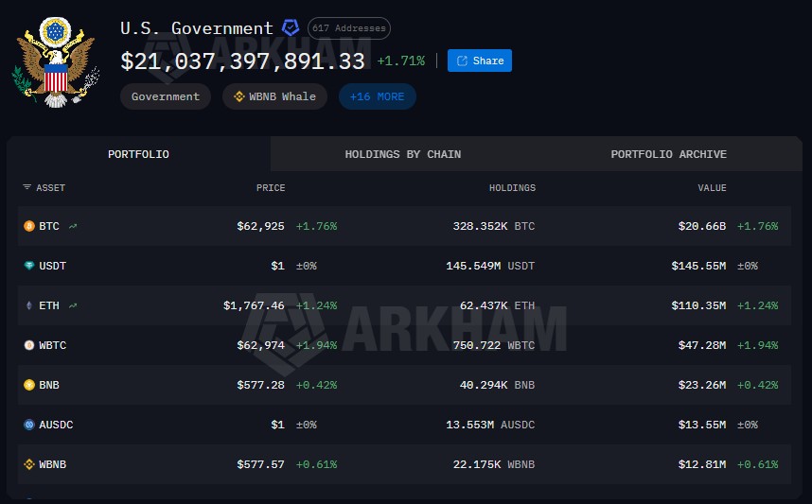812x504 pixels.
Task: Click the Share button's export icon
Action: coord(462,61)
